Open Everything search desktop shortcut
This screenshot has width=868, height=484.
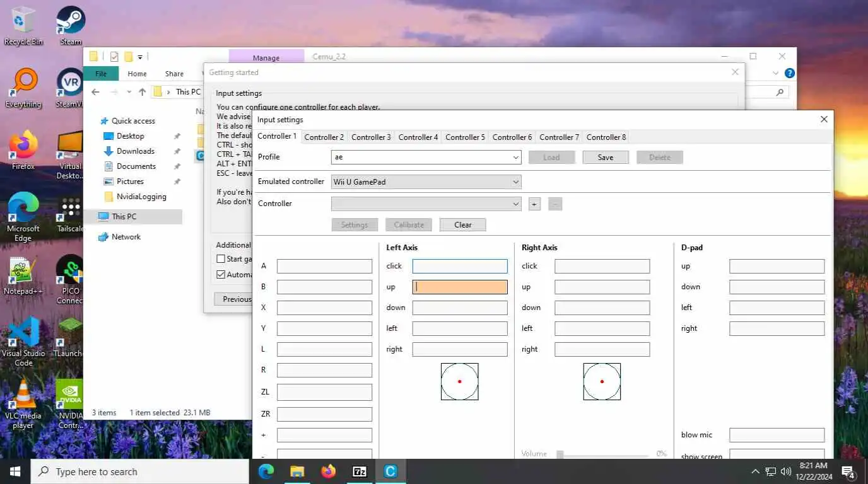23,88
